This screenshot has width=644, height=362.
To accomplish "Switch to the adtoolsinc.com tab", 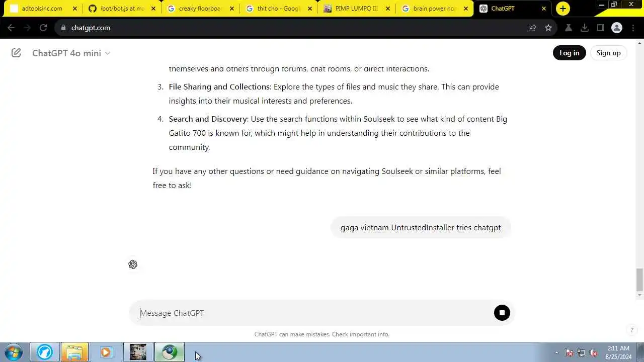I will [x=42, y=9].
